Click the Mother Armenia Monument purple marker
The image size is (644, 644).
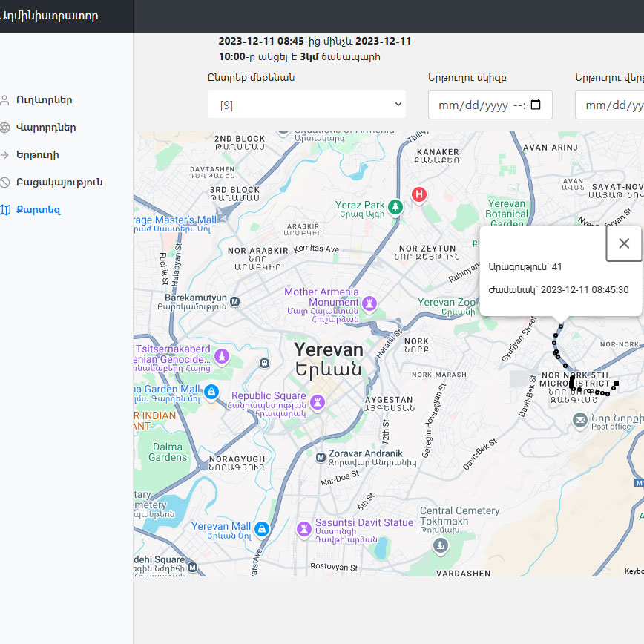point(369,303)
